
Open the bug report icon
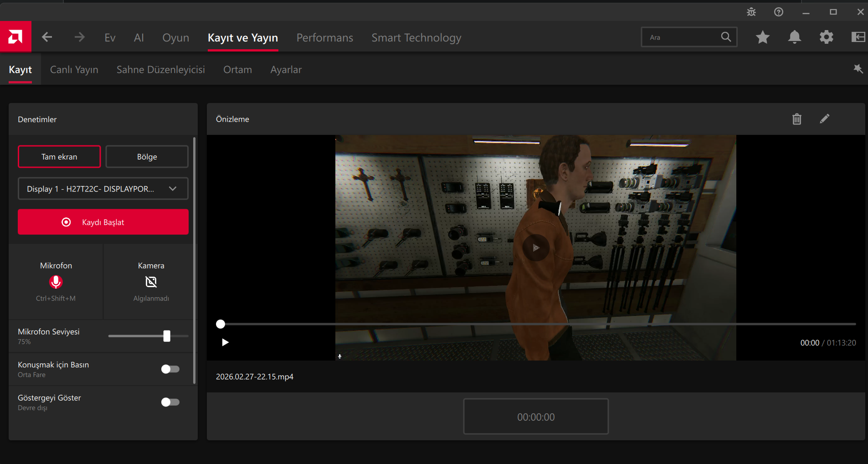pos(751,12)
